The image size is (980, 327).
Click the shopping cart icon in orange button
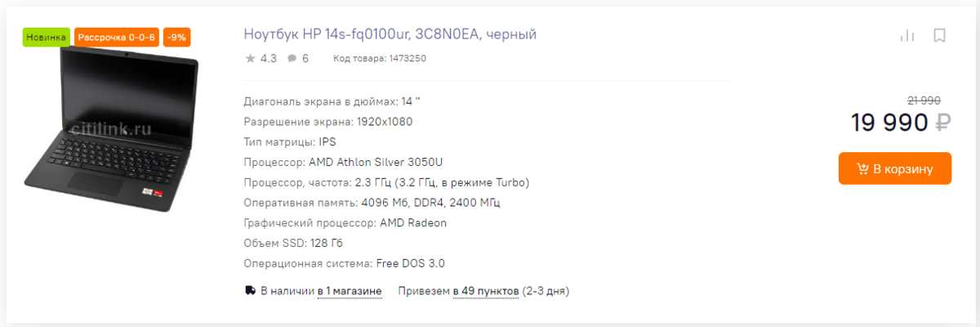(x=862, y=168)
